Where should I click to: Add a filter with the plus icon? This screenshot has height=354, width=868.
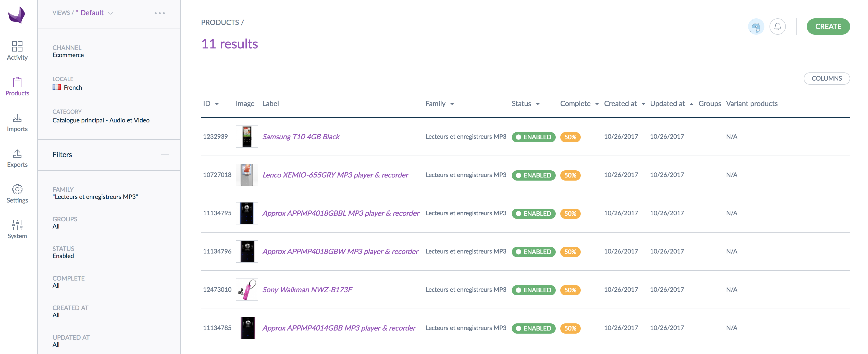point(165,155)
